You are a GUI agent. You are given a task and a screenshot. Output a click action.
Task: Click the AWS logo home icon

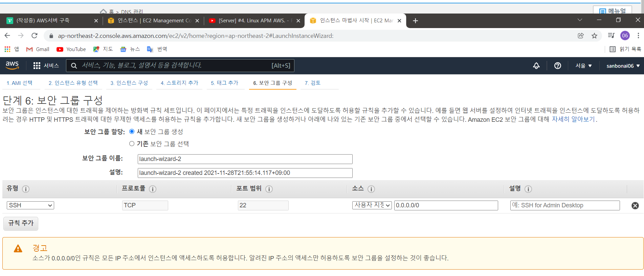12,65
